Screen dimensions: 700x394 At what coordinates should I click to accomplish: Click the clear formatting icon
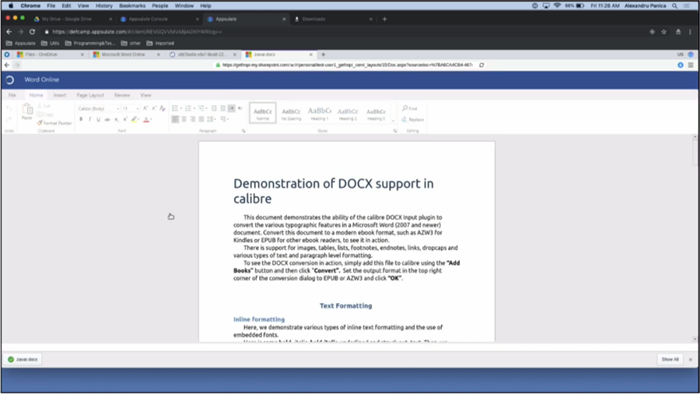162,108
